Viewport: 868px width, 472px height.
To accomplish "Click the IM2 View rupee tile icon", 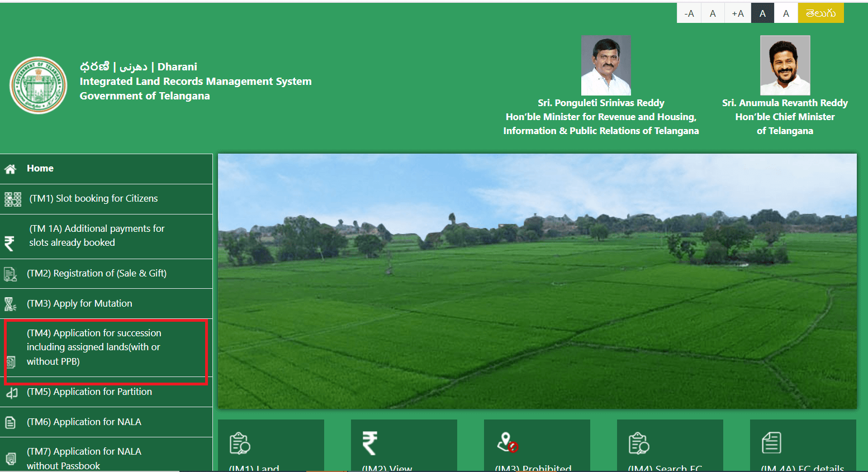I will click(369, 443).
